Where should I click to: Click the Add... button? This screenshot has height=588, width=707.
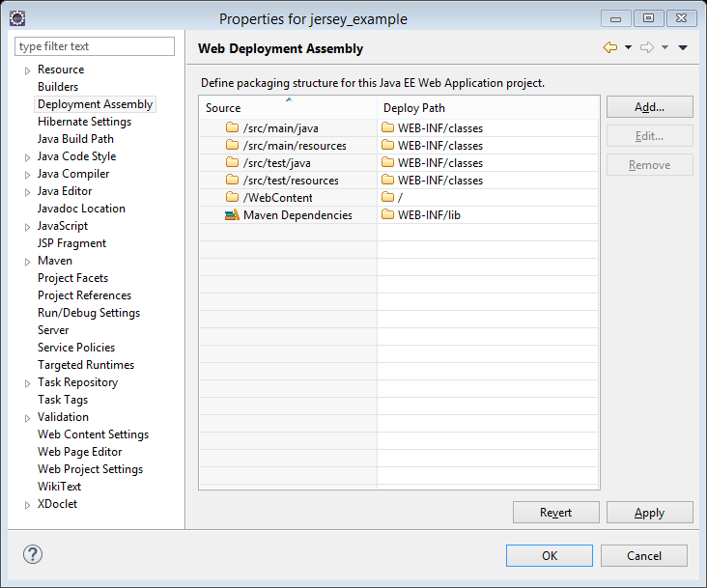coord(650,107)
